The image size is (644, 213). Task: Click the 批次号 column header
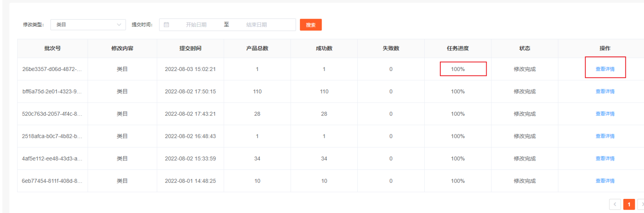52,48
